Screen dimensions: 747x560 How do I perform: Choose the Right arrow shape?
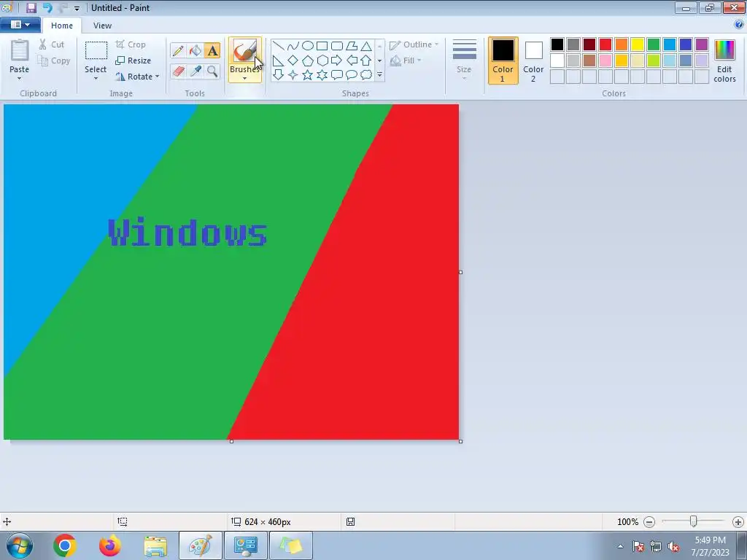(x=337, y=61)
